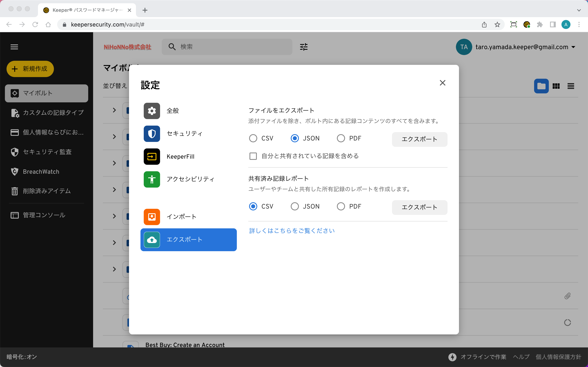
Task: Bookmark this page with star icon
Action: click(497, 24)
